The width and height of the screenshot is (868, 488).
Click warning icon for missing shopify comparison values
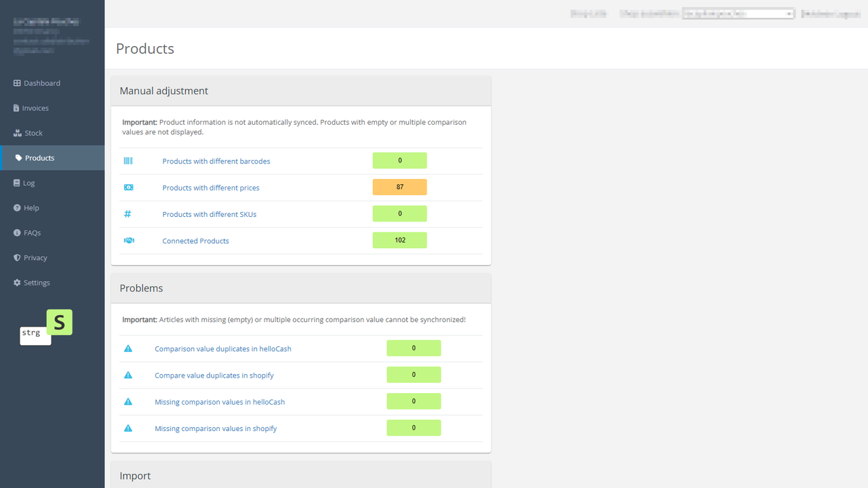tap(127, 428)
